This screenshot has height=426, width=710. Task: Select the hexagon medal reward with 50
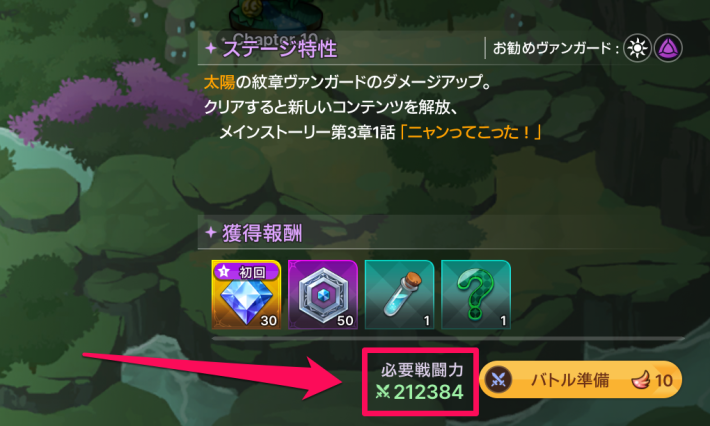tap(323, 295)
